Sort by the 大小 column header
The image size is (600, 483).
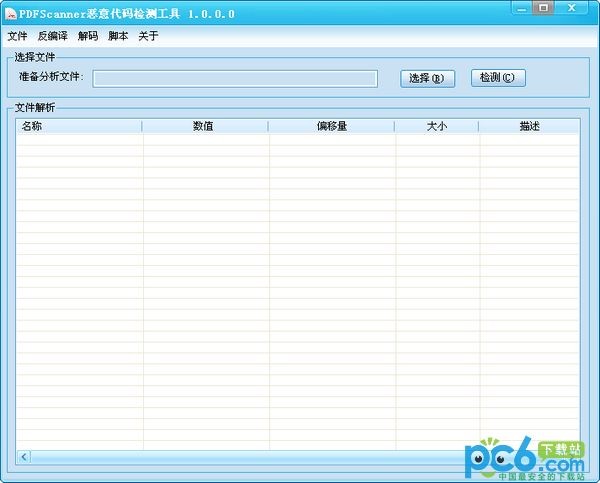tap(437, 126)
